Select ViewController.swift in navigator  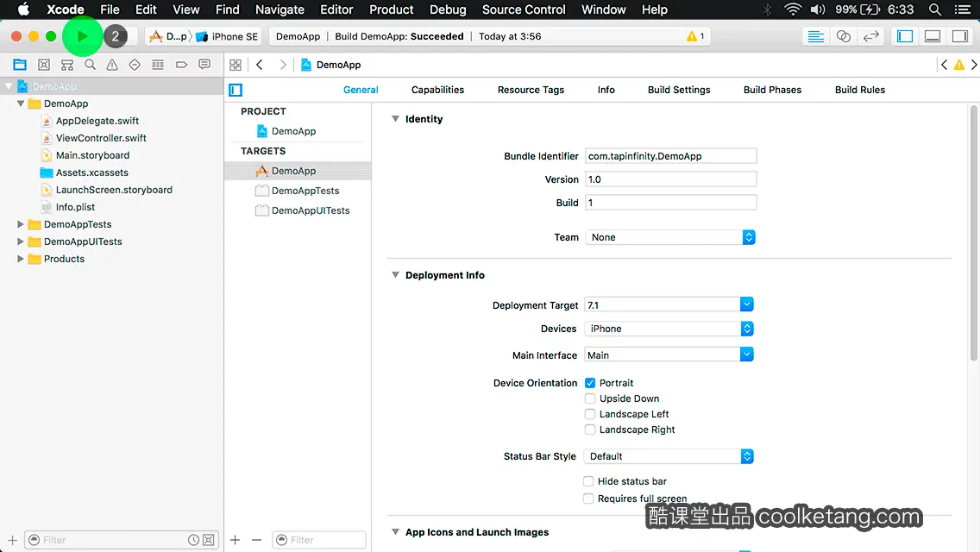tap(101, 137)
